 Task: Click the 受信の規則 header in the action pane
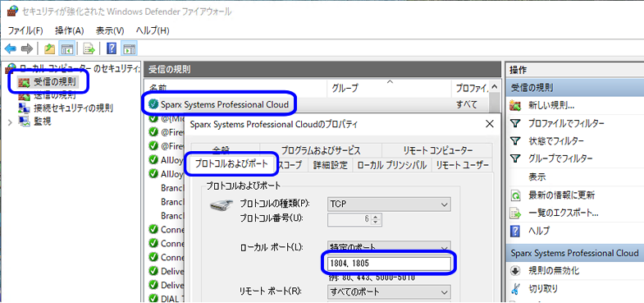[575, 88]
